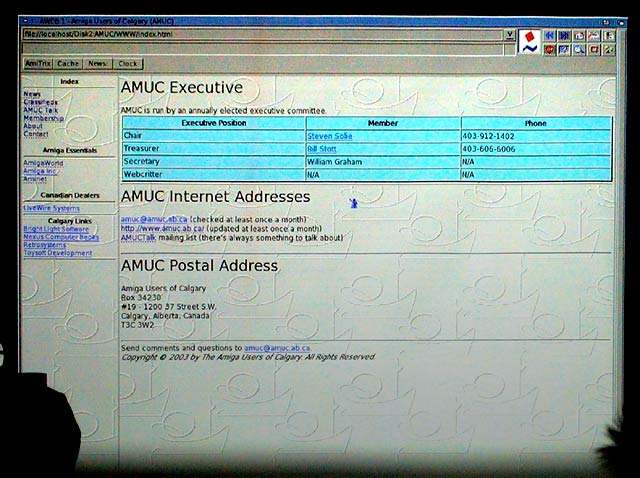This screenshot has width=640, height=478.
Task: Open the Nexus Computer Books link
Action: click(x=61, y=237)
